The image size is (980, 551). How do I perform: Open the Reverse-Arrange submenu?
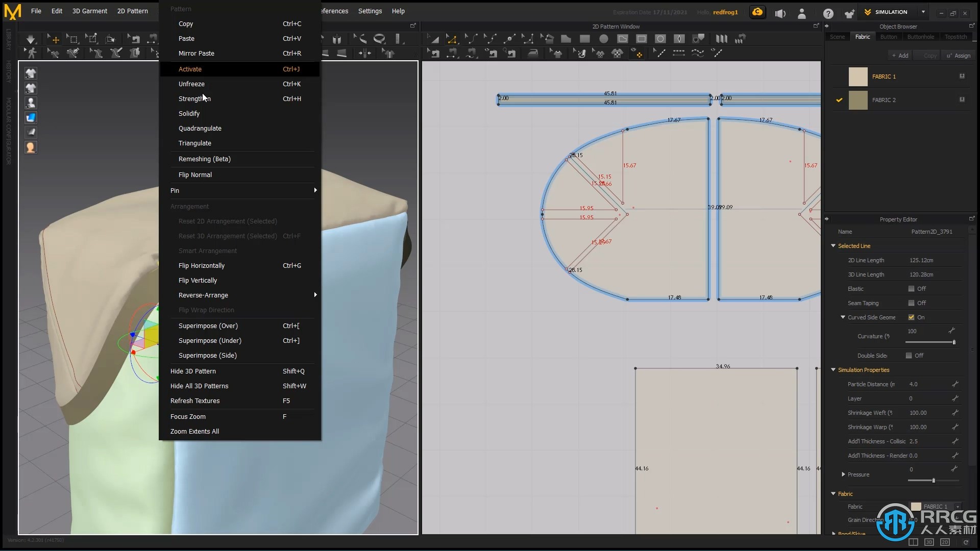240,295
